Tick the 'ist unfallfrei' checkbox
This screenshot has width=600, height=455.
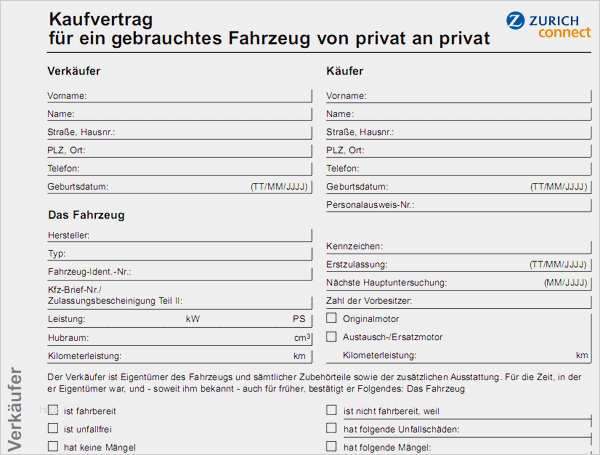coord(53,428)
